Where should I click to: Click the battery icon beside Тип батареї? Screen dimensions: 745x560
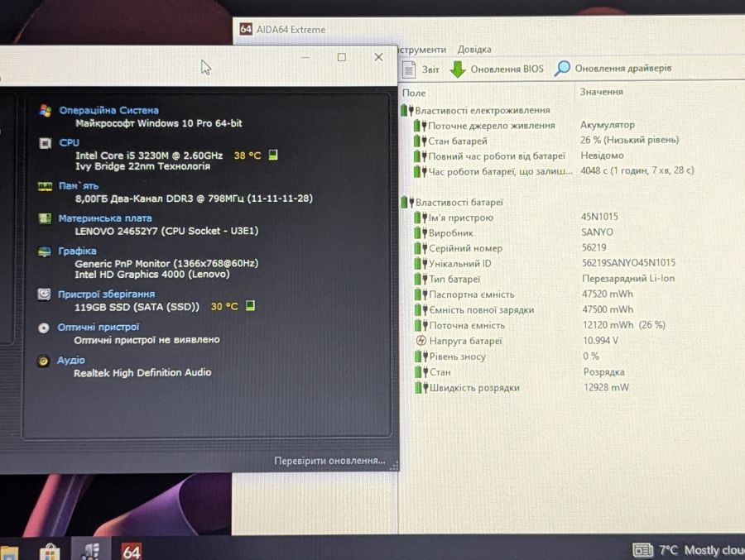[421, 279]
